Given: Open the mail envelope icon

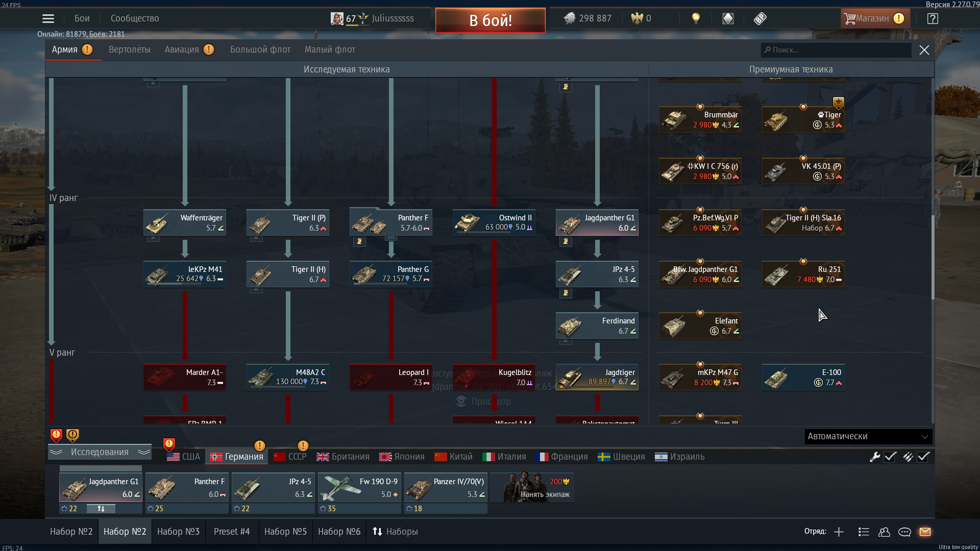Looking at the screenshot, I should tap(925, 532).
